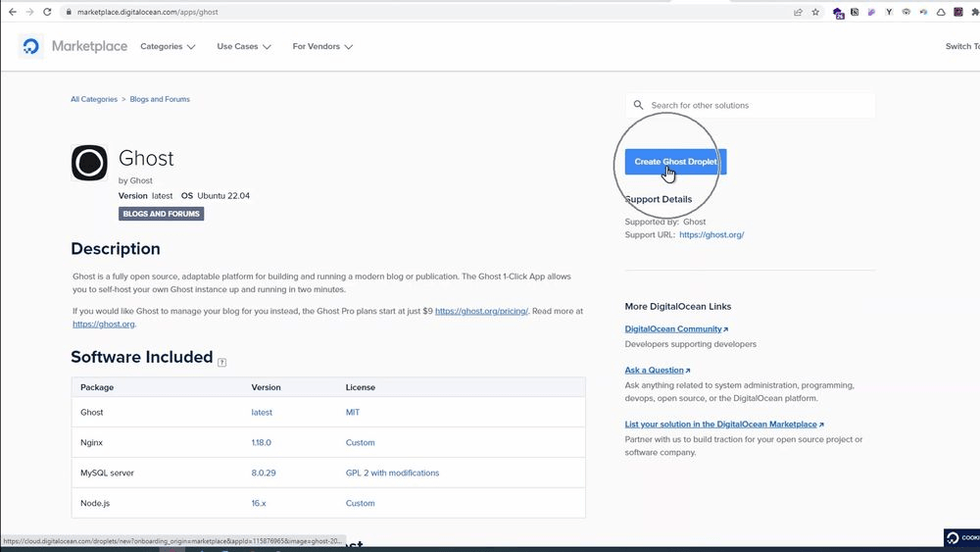
Task: Select the 'Nginx' package cell
Action: pyautogui.click(x=91, y=442)
